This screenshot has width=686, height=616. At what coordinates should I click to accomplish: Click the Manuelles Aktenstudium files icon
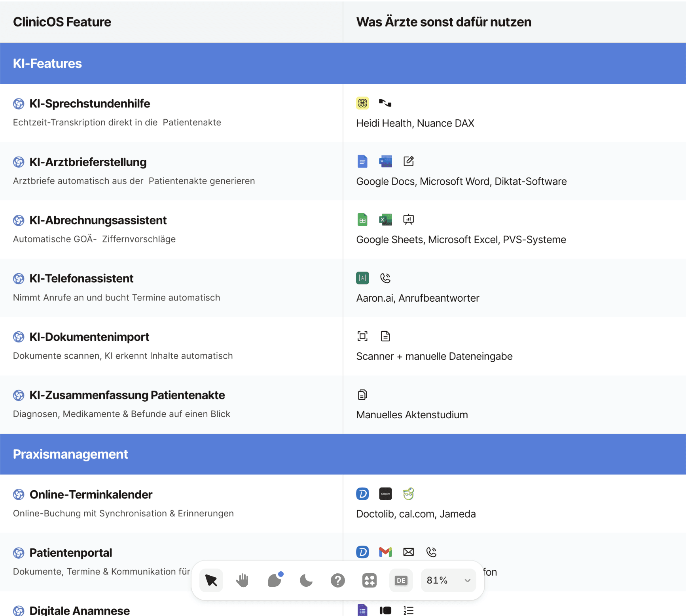pyautogui.click(x=362, y=395)
